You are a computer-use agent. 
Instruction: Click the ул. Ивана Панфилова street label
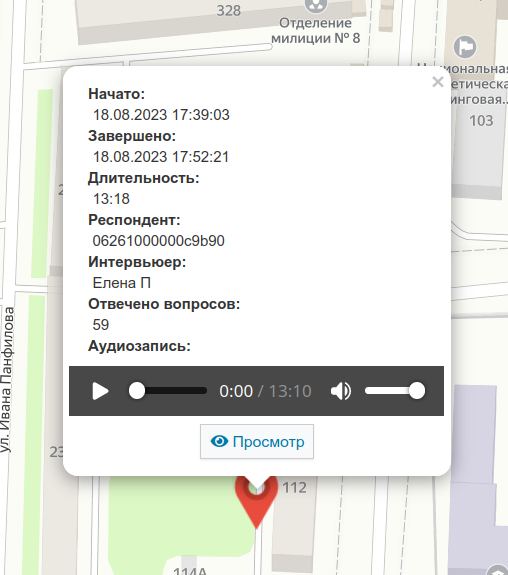pos(7,380)
